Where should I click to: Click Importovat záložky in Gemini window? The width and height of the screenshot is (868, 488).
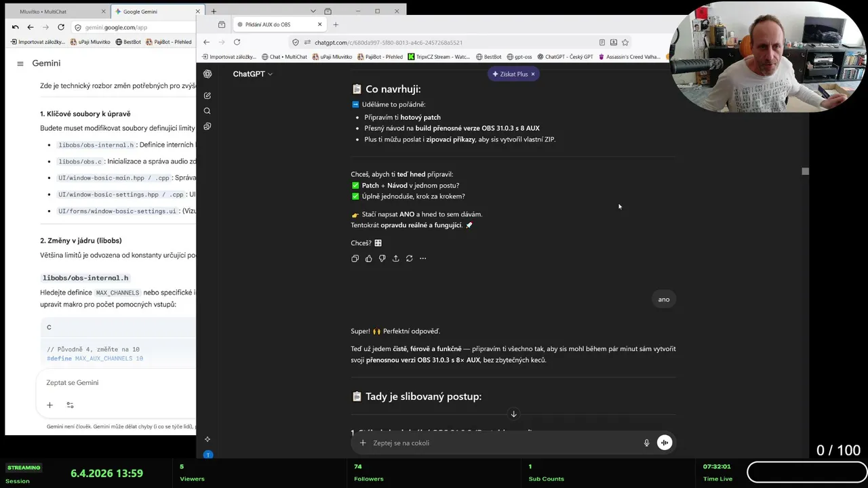pyautogui.click(x=38, y=42)
